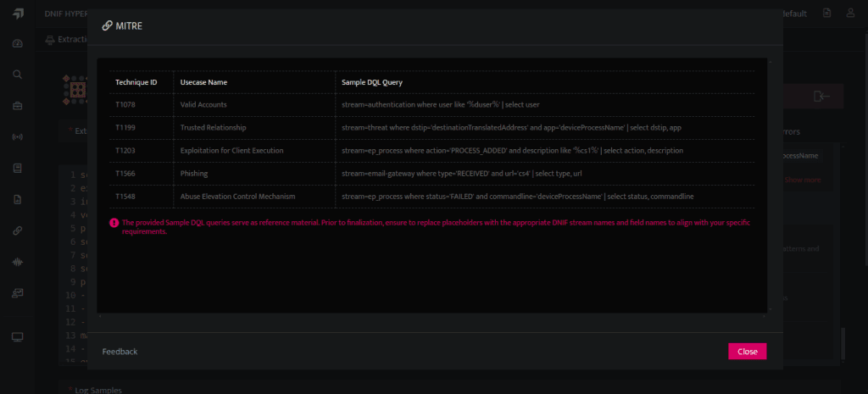
Task: Open the search magnifier icon in sidebar
Action: pos(18,75)
